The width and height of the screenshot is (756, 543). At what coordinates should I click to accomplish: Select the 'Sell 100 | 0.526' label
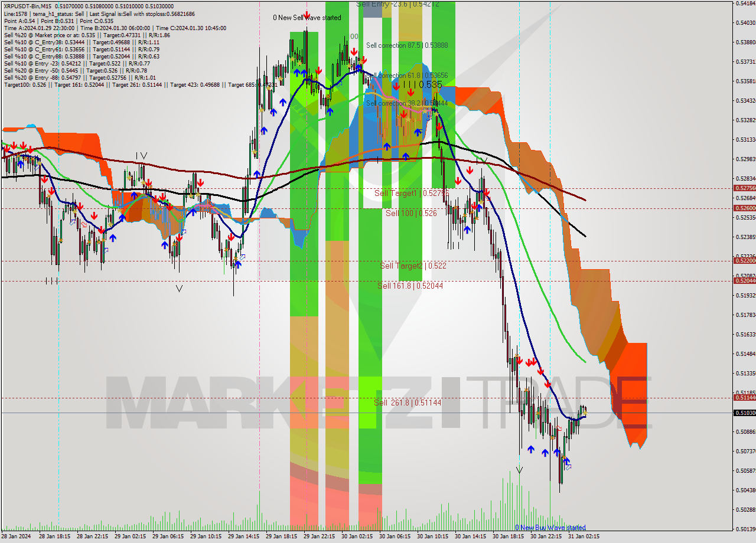[x=411, y=213]
